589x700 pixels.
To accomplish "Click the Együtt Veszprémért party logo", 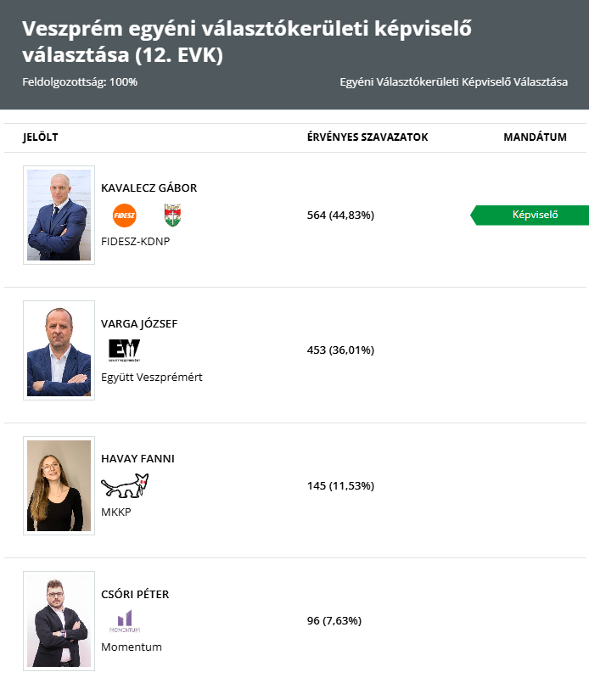I will pyautogui.click(x=124, y=350).
